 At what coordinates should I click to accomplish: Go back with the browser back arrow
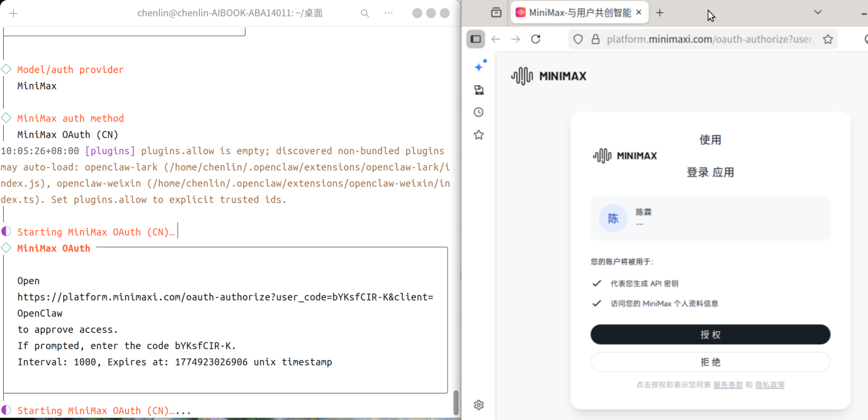[x=496, y=39]
